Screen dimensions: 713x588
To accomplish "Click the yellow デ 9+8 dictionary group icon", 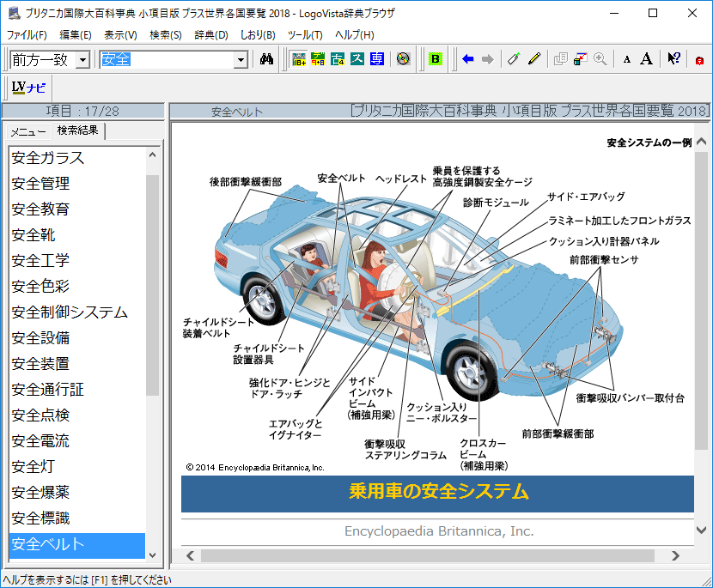I will coord(318,59).
